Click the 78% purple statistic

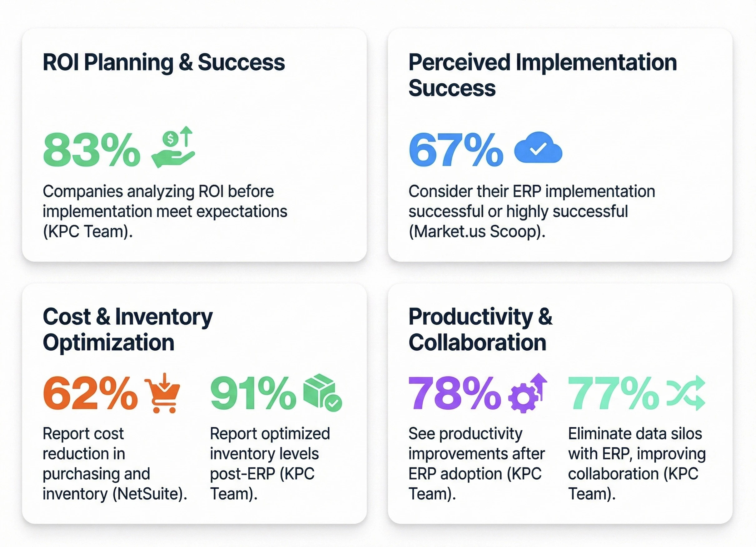(x=455, y=393)
